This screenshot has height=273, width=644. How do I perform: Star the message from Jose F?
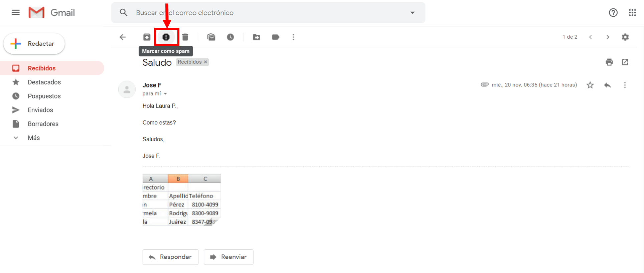coord(590,85)
